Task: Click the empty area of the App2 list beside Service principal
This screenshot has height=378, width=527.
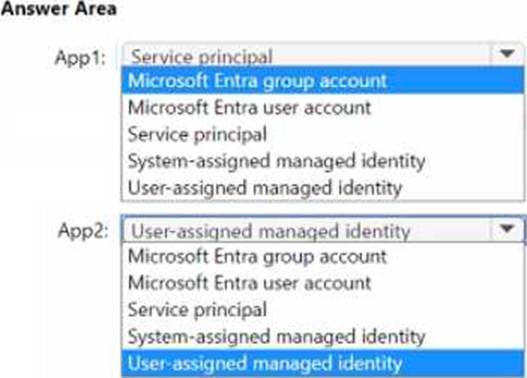Action: [x=395, y=309]
